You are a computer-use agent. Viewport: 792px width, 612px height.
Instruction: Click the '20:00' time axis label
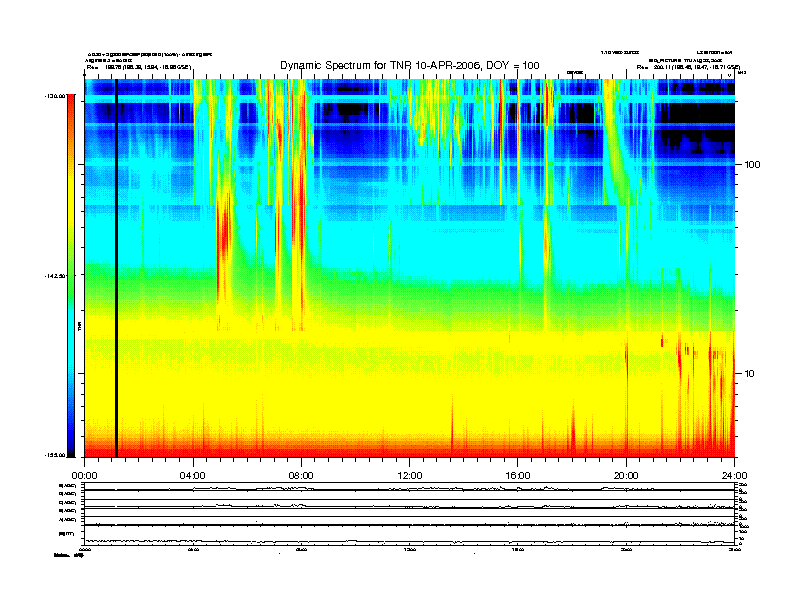[x=626, y=476]
